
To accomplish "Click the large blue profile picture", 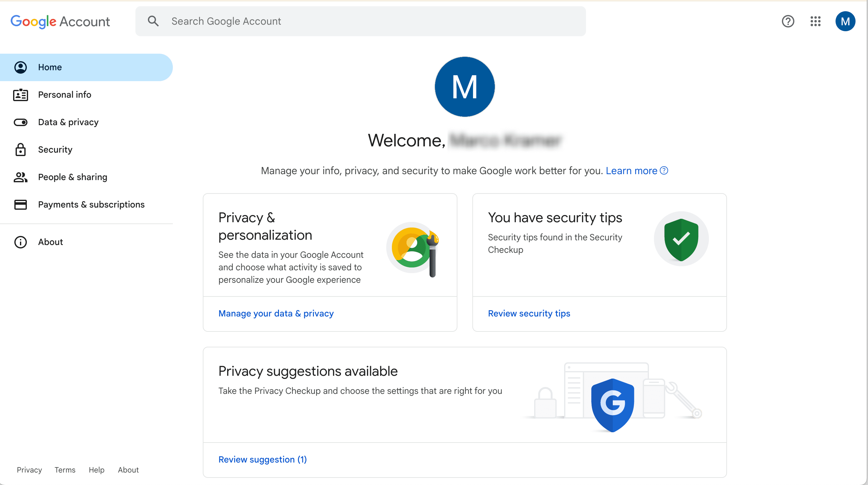I will point(465,87).
